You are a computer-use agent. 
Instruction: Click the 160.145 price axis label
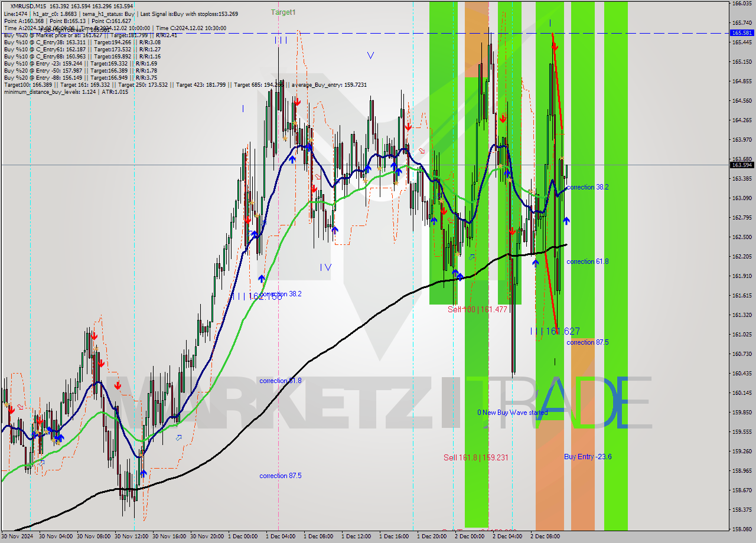[742, 393]
